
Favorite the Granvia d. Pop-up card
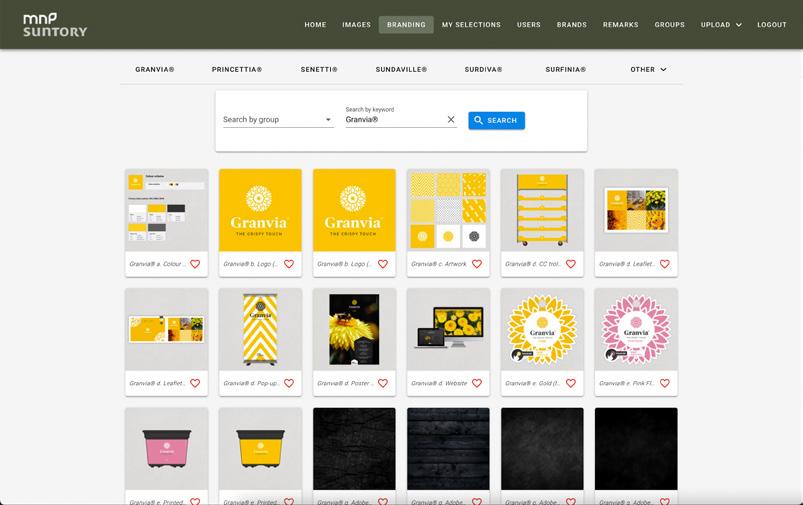289,383
